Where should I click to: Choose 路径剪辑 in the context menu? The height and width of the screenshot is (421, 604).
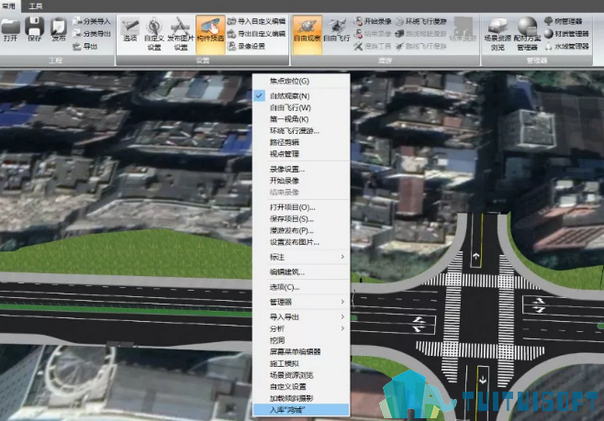(x=301, y=142)
